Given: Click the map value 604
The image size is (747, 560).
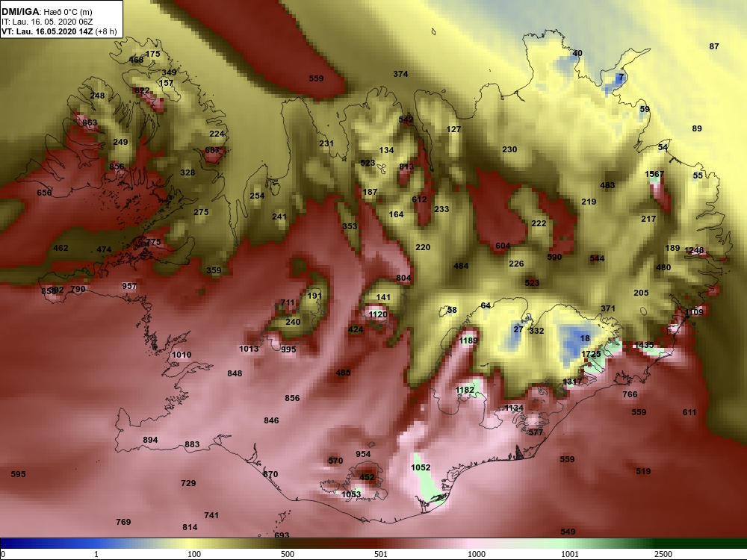Looking at the screenshot, I should coord(503,246).
